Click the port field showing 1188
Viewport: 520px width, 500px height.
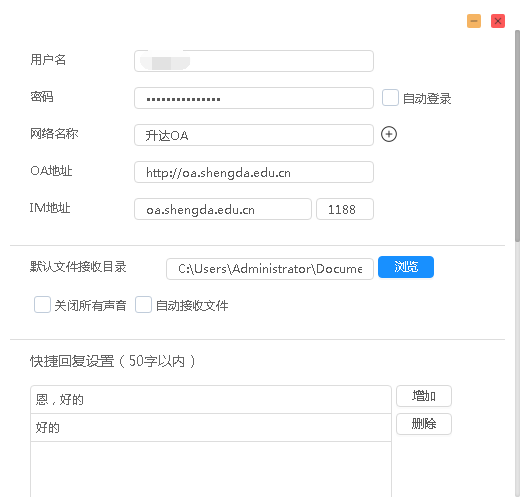[345, 209]
